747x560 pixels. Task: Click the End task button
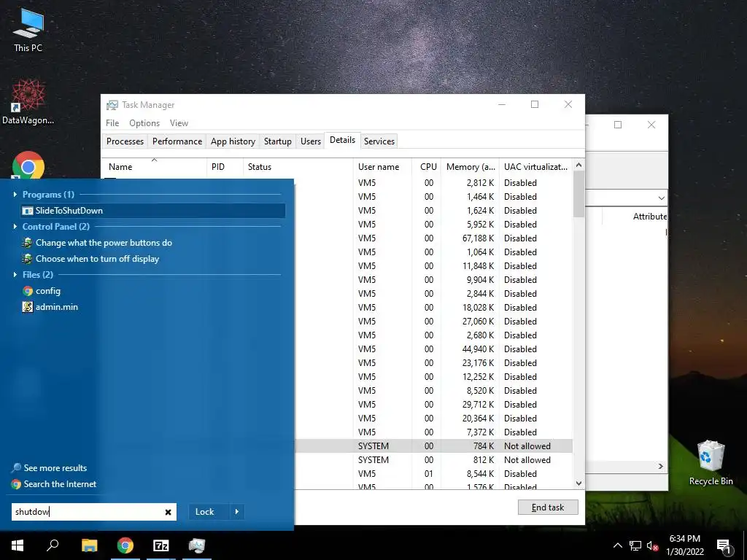pos(548,507)
